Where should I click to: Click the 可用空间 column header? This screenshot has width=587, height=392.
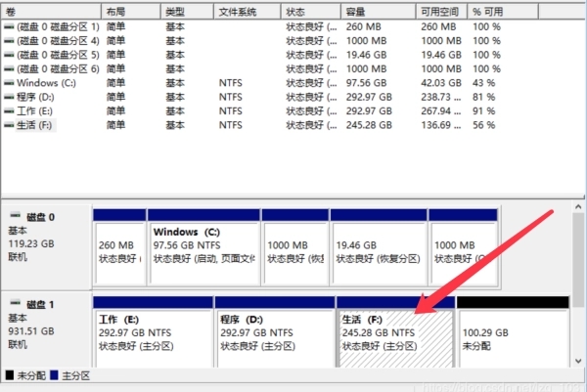[439, 11]
